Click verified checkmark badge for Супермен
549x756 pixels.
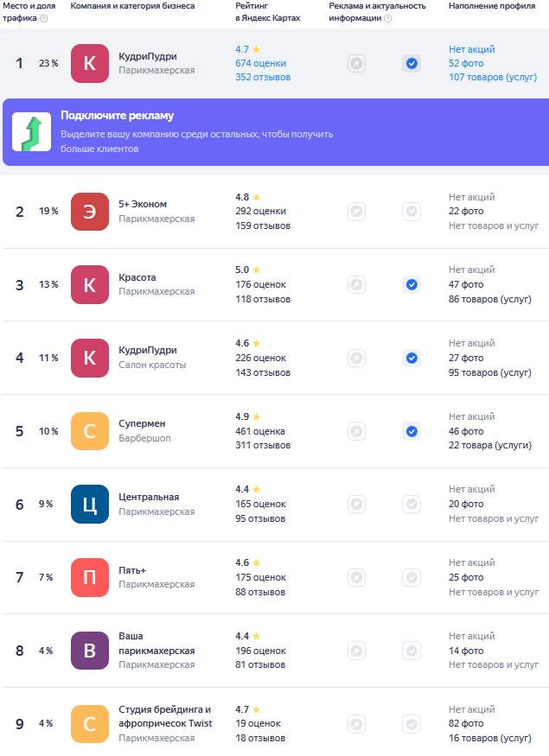[412, 431]
